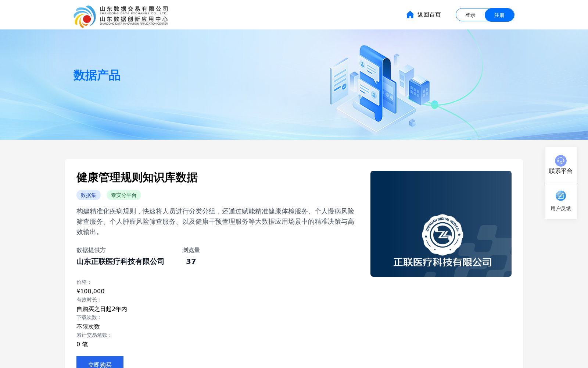Click the view count 37
The image size is (588, 368).
pyautogui.click(x=191, y=261)
